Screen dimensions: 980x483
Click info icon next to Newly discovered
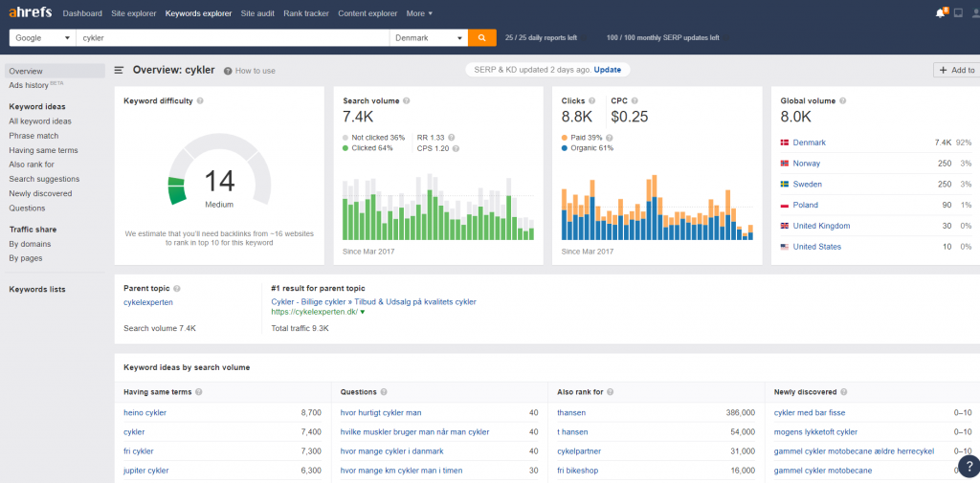click(844, 392)
